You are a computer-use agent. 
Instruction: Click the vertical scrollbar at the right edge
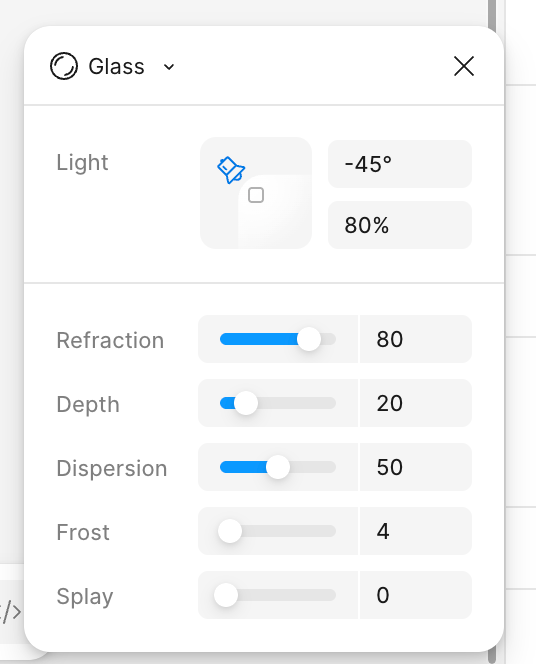[492, 332]
